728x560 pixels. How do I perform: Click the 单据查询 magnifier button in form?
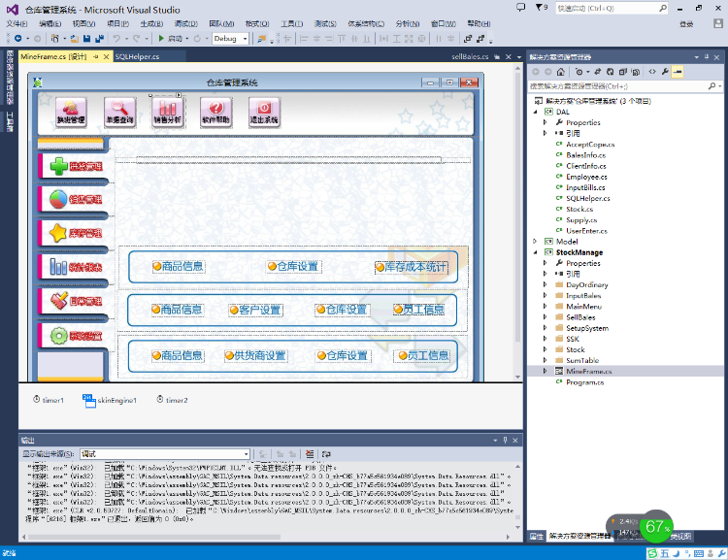[119, 112]
